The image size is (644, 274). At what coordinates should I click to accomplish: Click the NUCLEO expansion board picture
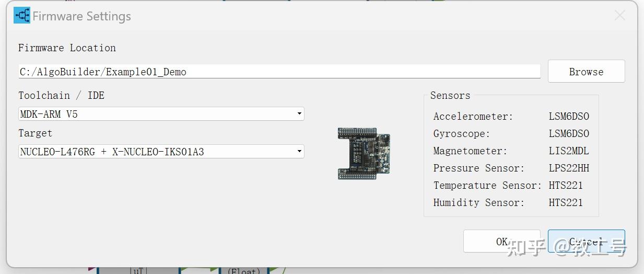[364, 153]
